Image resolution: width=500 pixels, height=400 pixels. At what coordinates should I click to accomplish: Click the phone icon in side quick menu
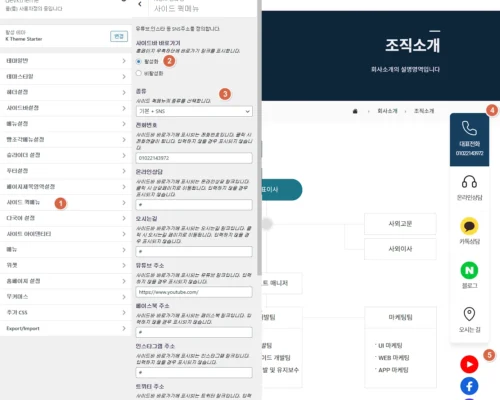(x=469, y=128)
